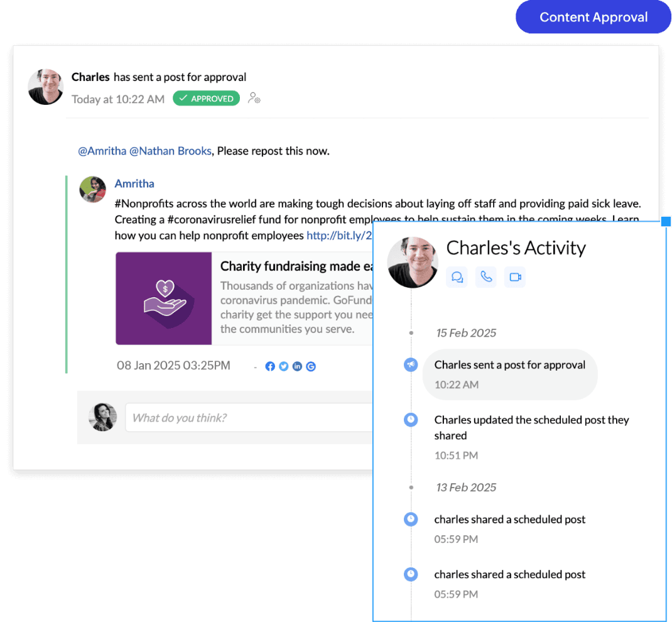Click Charles's avatar in the approval header
The image size is (672, 622).
pos(46,87)
